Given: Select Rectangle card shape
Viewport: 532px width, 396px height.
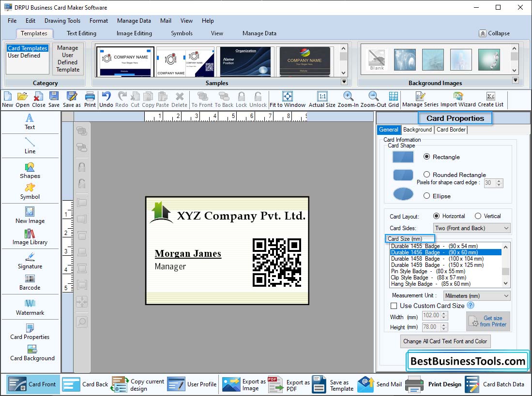Looking at the screenshot, I should tap(427, 157).
